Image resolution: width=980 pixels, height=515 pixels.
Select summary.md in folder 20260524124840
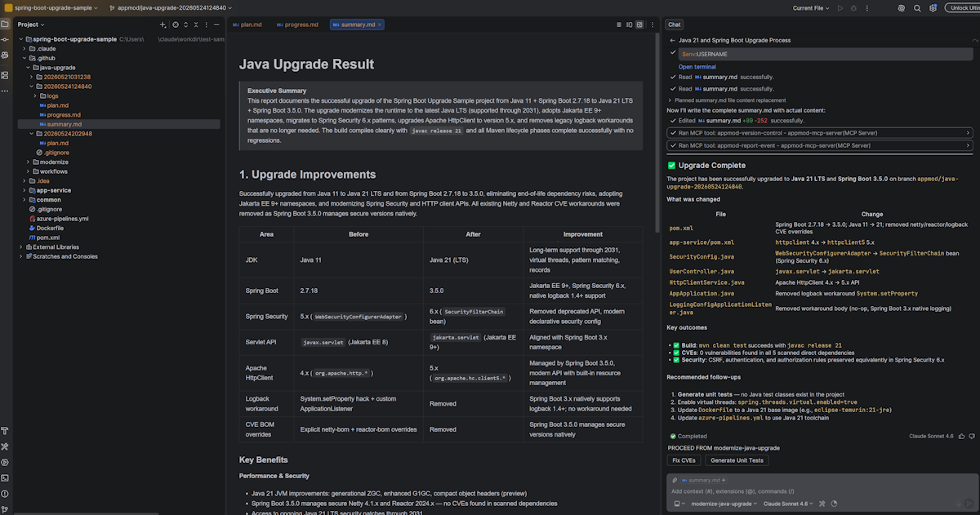tap(64, 124)
